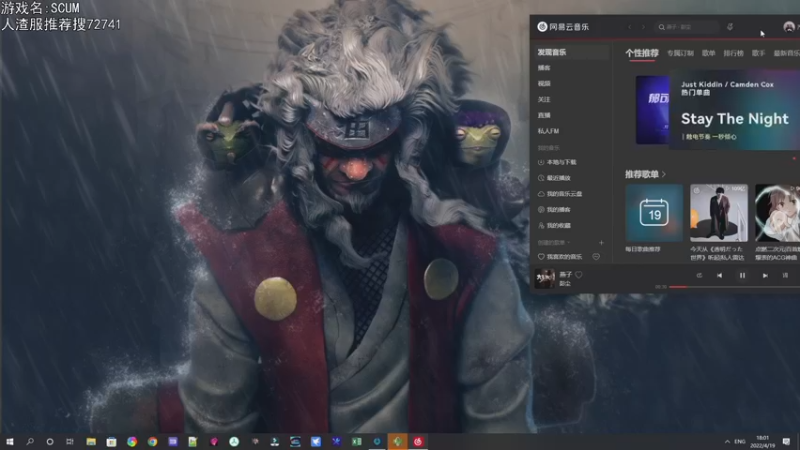Screen dimensions: 800x450
Task: Toggle the loop playback mode icon
Action: coord(699,276)
